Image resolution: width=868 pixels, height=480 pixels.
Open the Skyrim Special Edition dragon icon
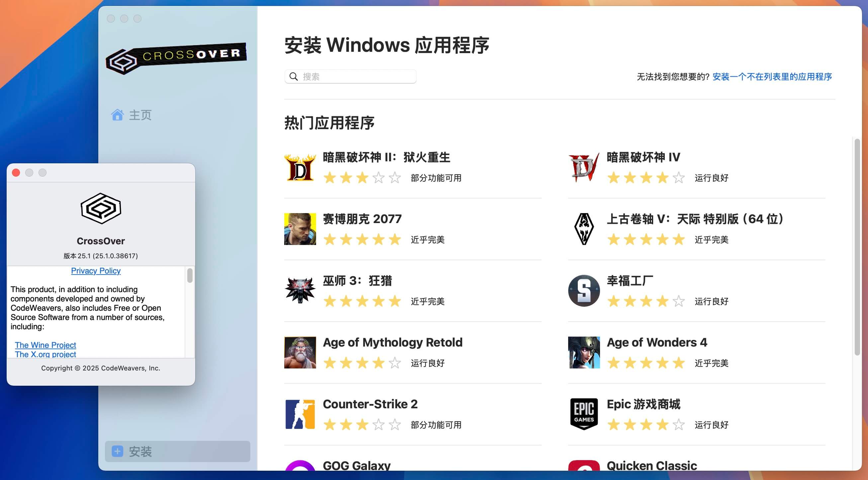(x=584, y=229)
